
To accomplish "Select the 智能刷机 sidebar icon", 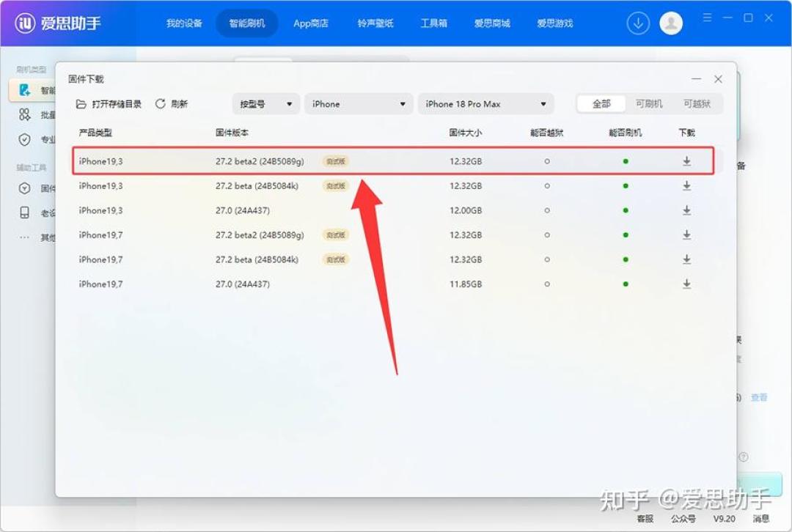I will point(24,90).
